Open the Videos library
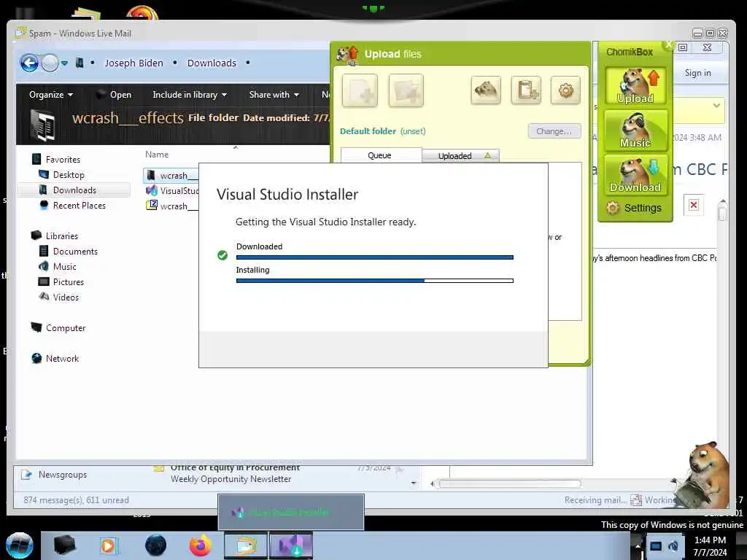 [x=59, y=297]
